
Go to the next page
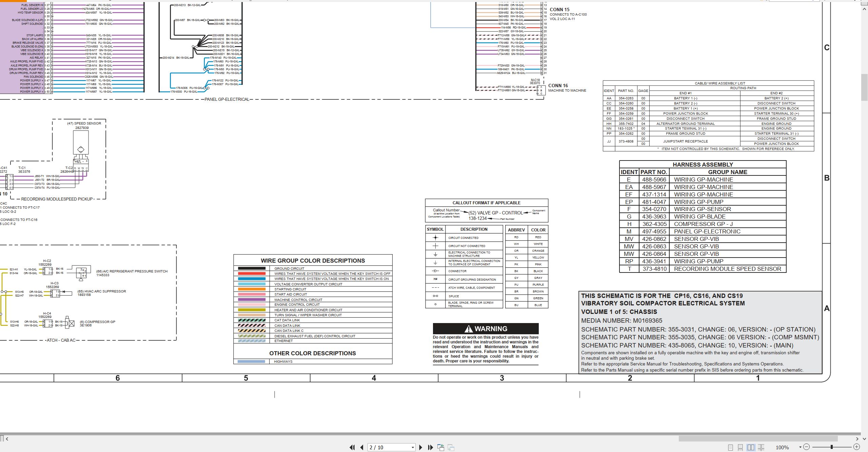421,448
